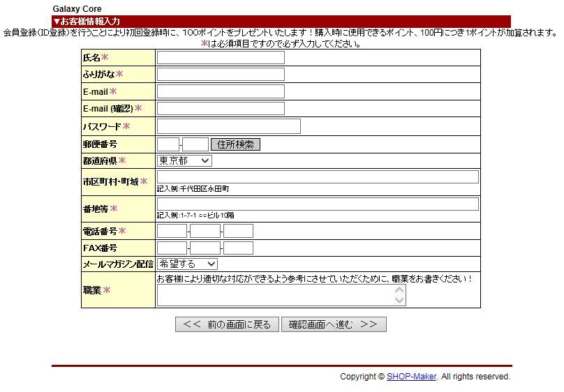This screenshot has height=392, width=564.
Task: Open the メールマガジン配信 dropdown
Action: pyautogui.click(x=187, y=264)
